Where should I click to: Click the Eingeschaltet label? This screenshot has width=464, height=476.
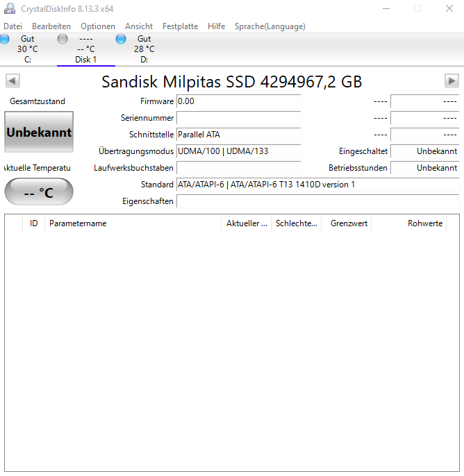tap(363, 151)
